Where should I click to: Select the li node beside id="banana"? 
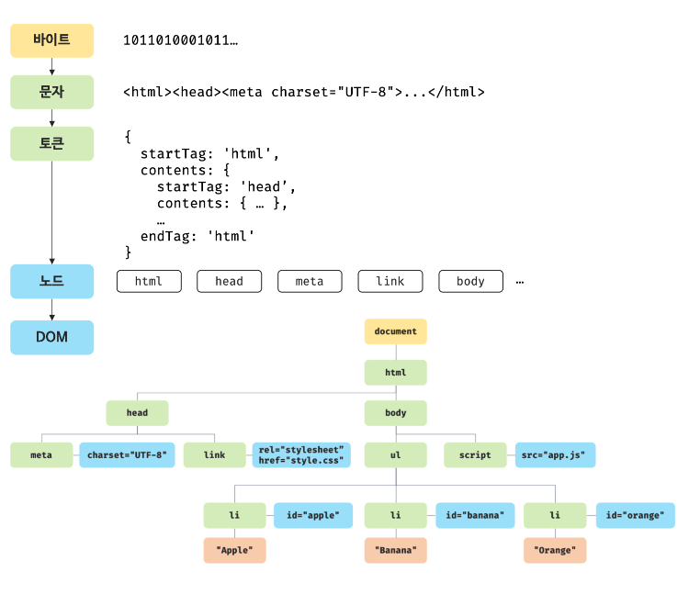point(396,515)
